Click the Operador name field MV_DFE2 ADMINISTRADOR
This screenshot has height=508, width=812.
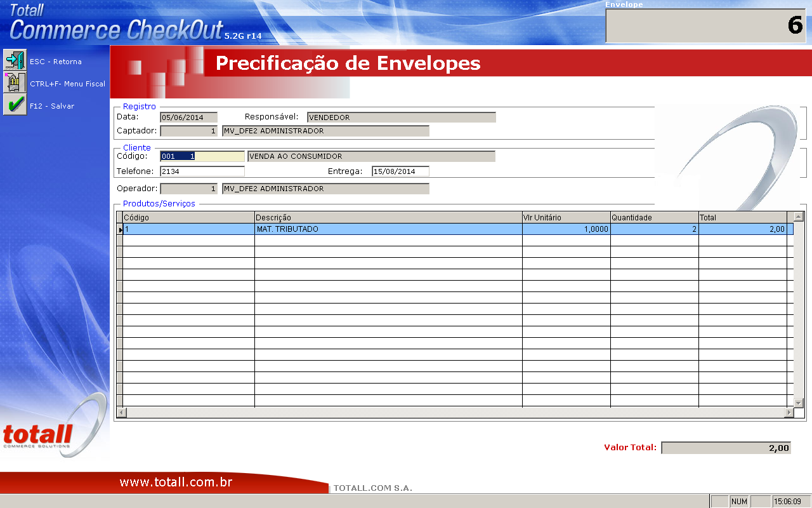click(326, 189)
